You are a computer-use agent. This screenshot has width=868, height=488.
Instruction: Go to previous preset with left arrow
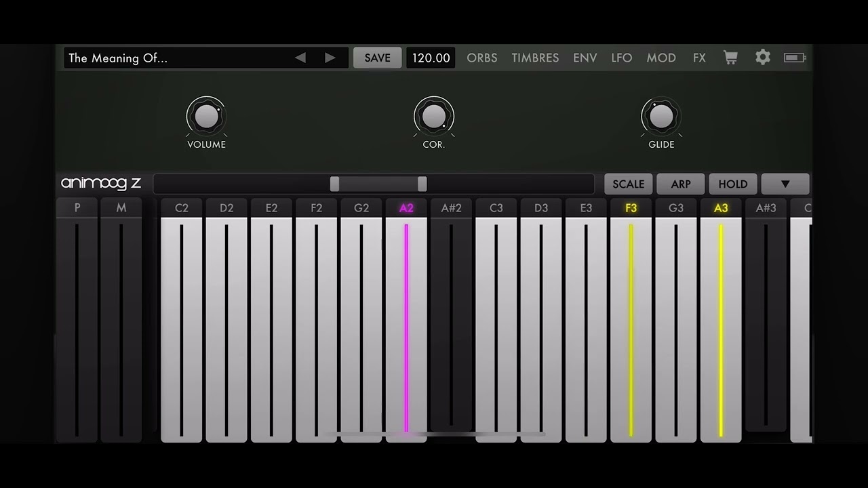(300, 58)
